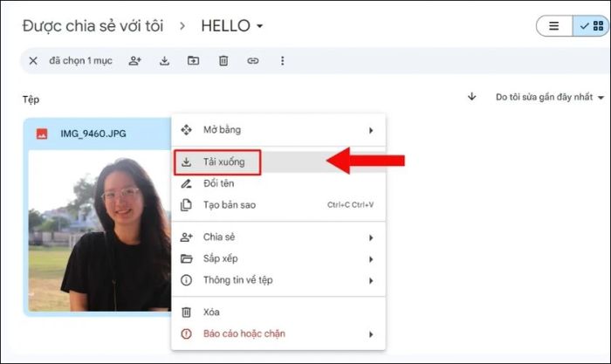Clear selection with the X icon
Screen dimensions: 611x364
[x=33, y=61]
